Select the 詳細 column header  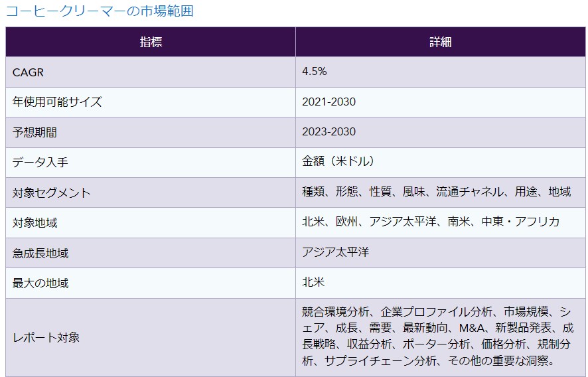[441, 42]
